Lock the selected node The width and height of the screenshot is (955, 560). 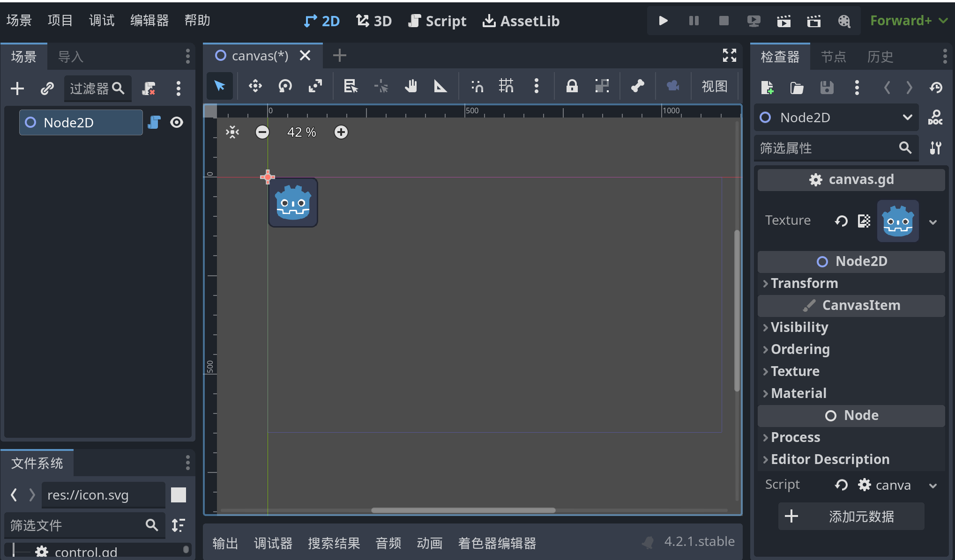click(x=572, y=86)
